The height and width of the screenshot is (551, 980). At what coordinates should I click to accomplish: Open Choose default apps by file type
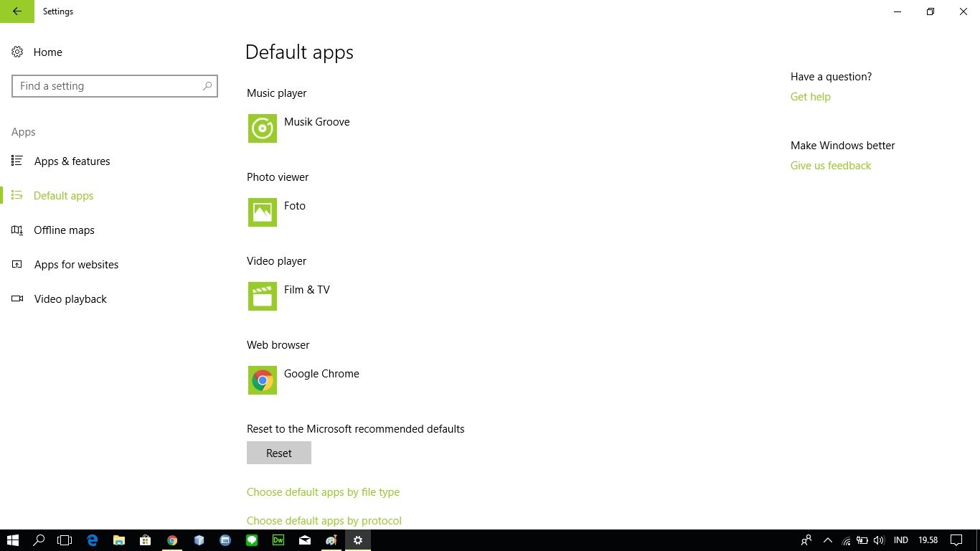323,492
